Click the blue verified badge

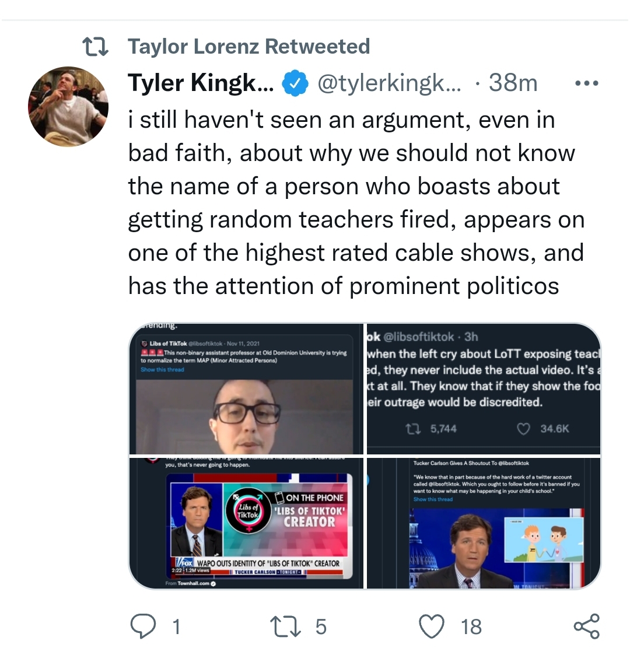[295, 83]
